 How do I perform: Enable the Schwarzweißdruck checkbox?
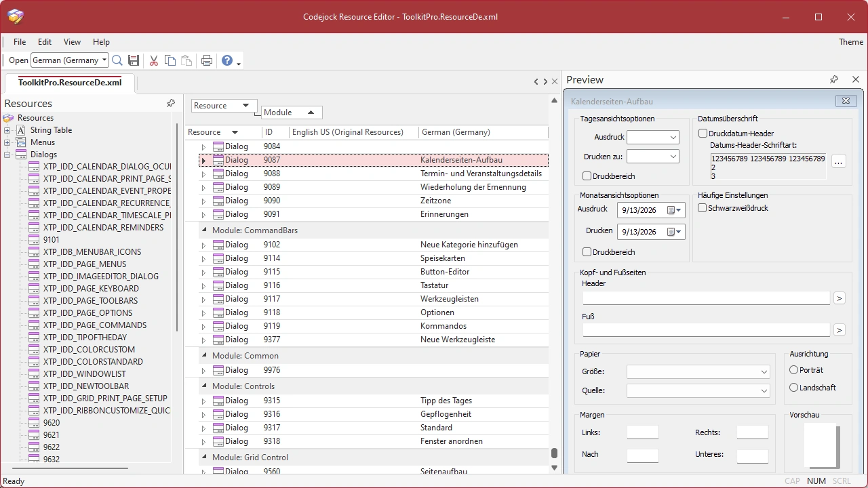tap(703, 208)
